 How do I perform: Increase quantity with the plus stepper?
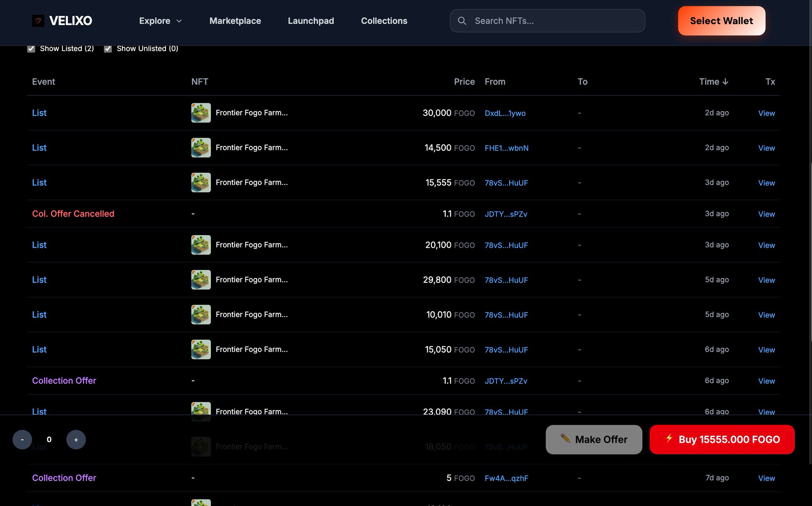point(76,439)
